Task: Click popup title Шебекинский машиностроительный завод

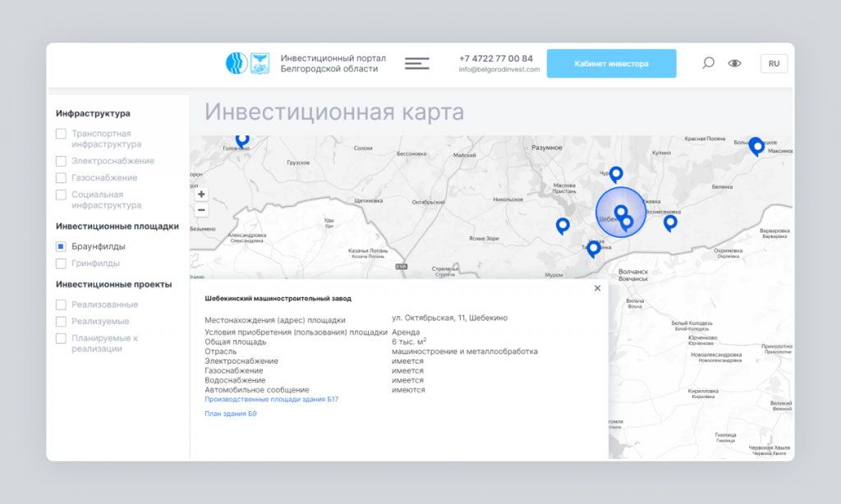Action: coord(278,299)
